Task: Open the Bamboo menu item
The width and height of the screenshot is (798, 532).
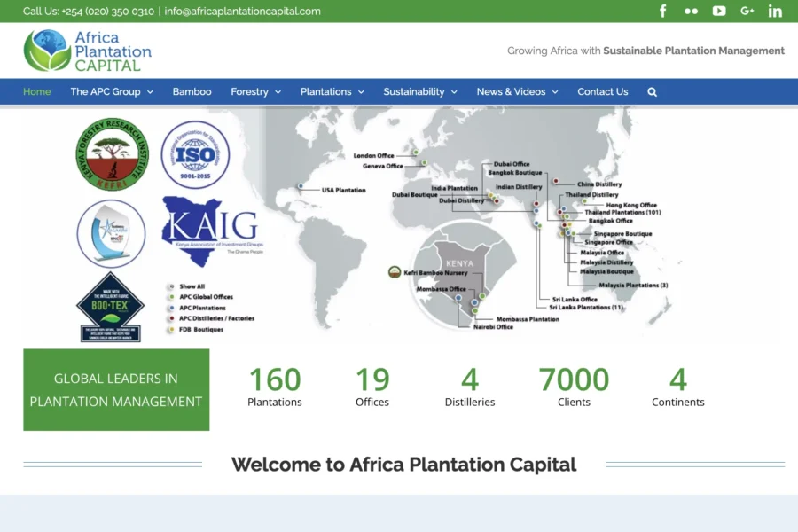Action: click(192, 91)
